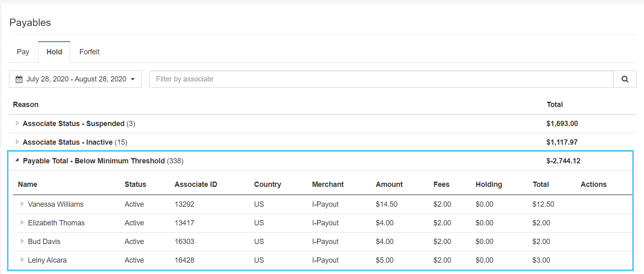Screen dimensions: 644x274
Task: Open the Forfeit tab
Action: tap(89, 52)
